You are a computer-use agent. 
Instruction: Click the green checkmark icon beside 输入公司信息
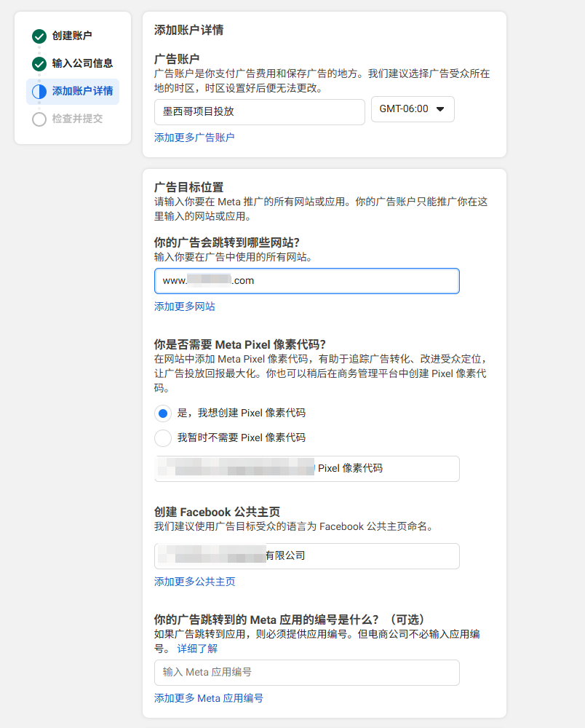click(x=39, y=64)
